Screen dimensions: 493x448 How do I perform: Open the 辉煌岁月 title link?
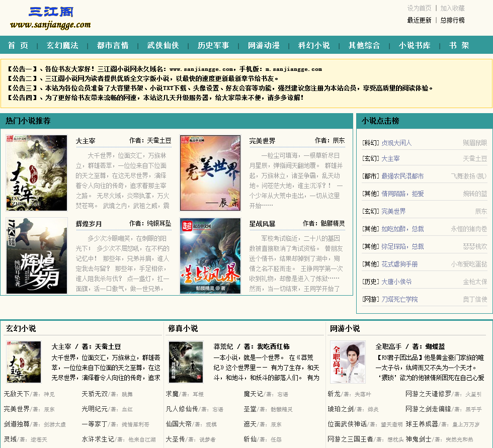coord(89,224)
